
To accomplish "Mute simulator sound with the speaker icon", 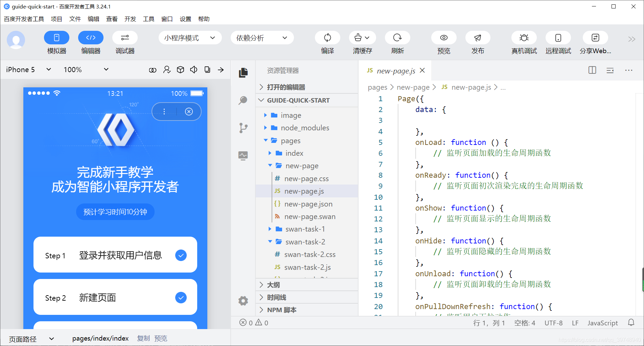I will 193,69.
